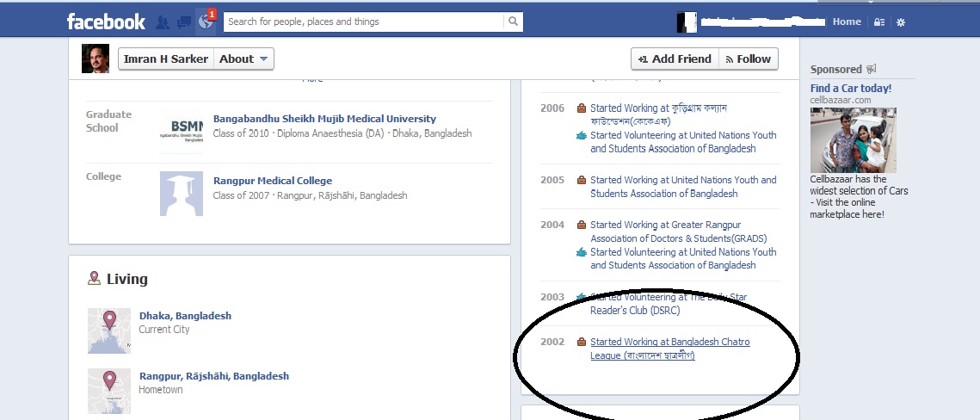980x420 pixels.
Task: Click the Sponsored megaphone icon
Action: pos(872,70)
